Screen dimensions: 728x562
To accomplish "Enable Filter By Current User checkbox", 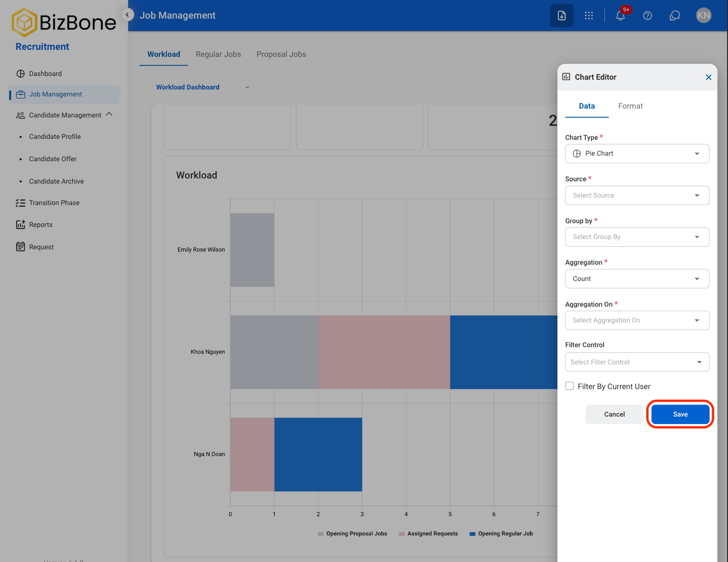I will (570, 386).
